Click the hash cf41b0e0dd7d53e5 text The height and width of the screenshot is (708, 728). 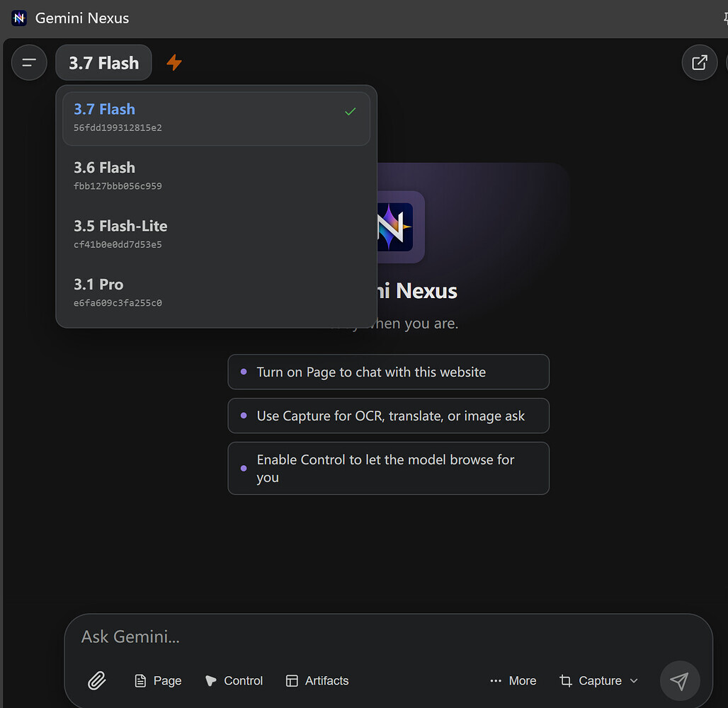[118, 245]
